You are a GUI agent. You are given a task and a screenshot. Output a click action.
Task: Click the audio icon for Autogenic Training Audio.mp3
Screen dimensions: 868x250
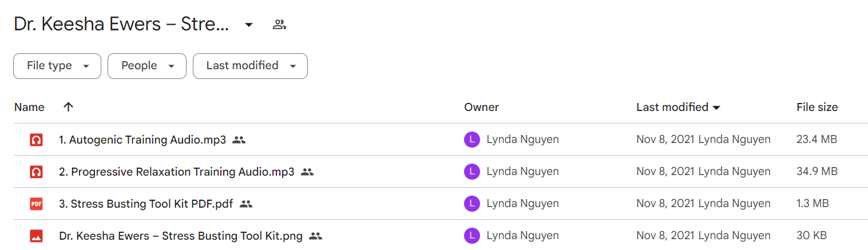[36, 140]
